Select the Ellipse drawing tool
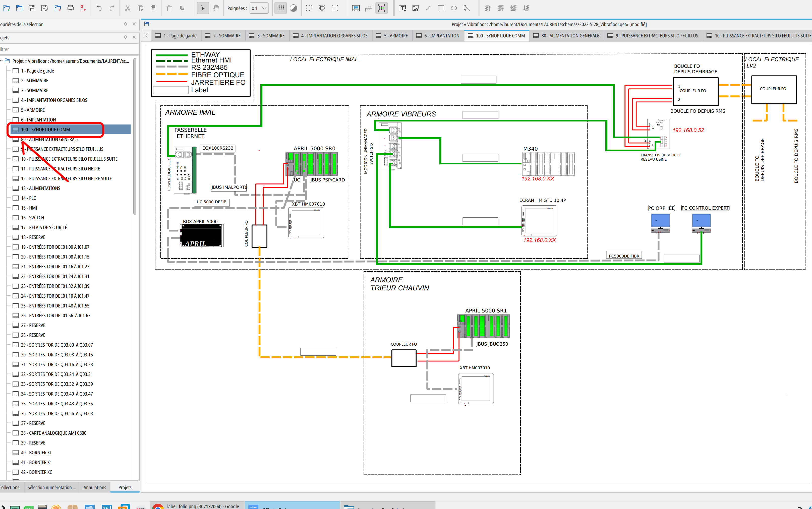 (454, 8)
